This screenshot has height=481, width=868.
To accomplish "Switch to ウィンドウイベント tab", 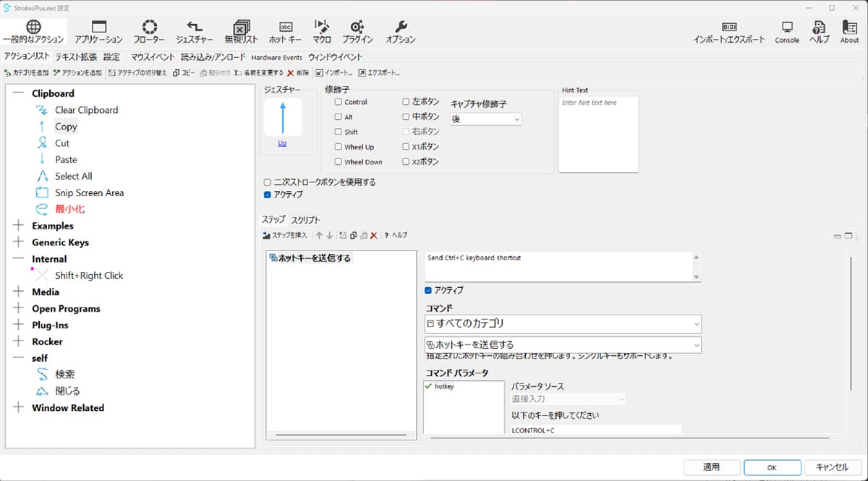I will 335,56.
